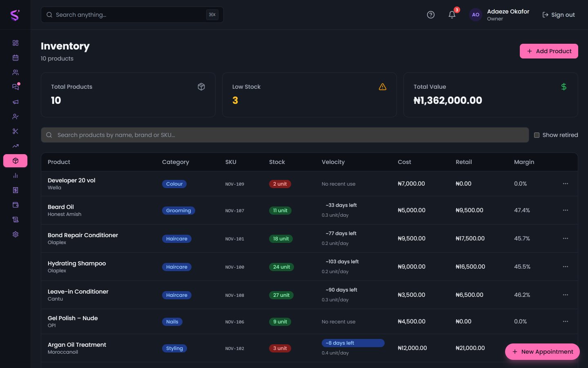
Task: Open the Adaeze Okafor profile avatar
Action: (476, 15)
